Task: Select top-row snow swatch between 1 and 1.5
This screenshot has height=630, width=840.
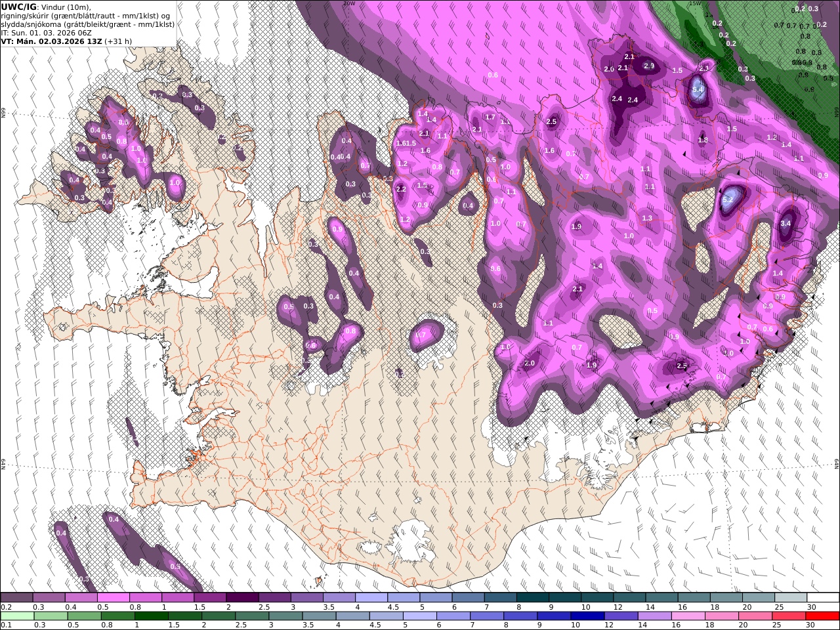Action: [x=178, y=597]
